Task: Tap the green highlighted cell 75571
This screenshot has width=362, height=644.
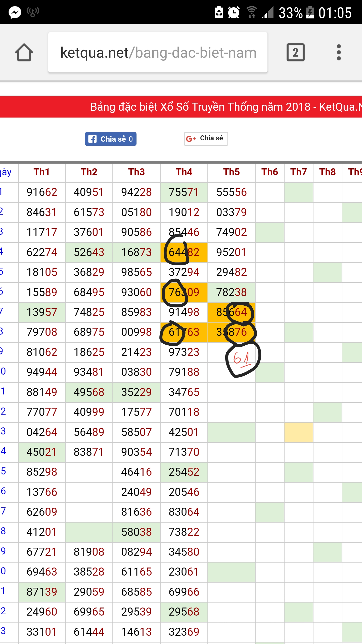Action: [x=184, y=192]
